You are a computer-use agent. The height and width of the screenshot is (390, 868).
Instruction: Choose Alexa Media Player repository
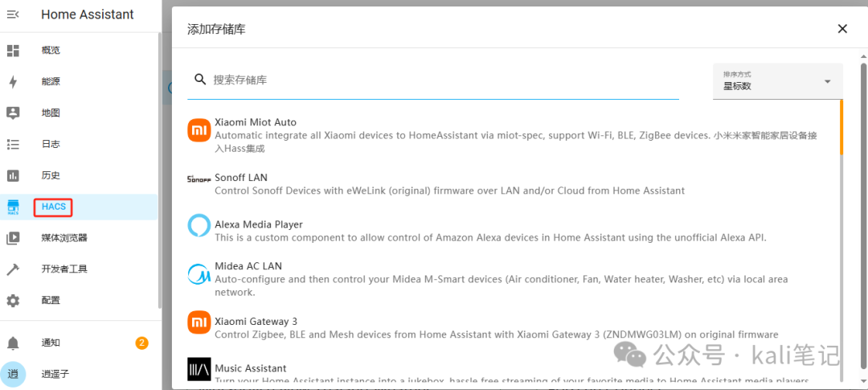tap(506, 231)
